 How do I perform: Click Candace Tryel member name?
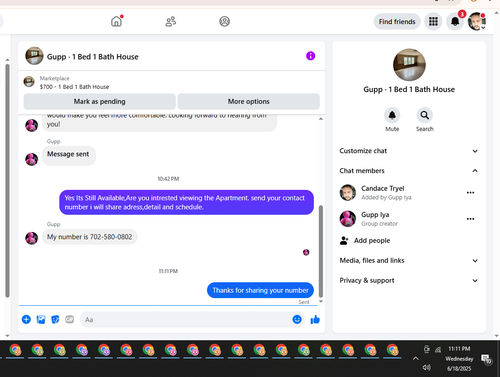(x=382, y=188)
